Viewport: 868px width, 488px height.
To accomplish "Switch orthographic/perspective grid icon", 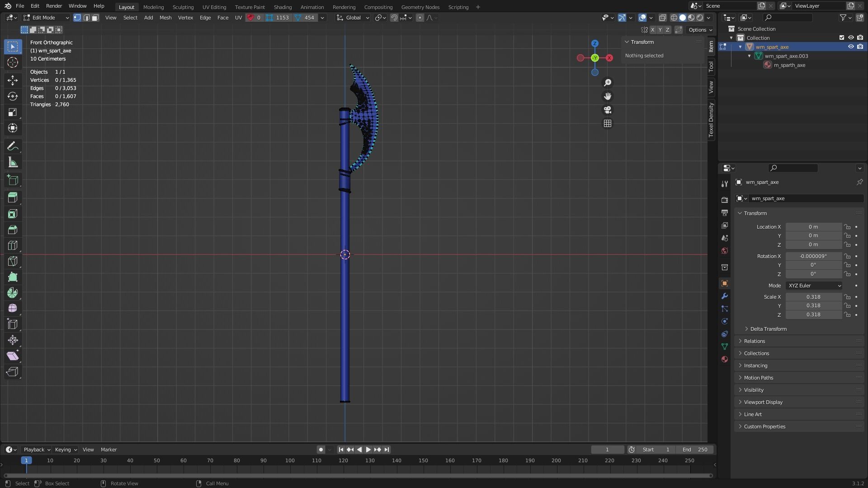I will pyautogui.click(x=608, y=123).
